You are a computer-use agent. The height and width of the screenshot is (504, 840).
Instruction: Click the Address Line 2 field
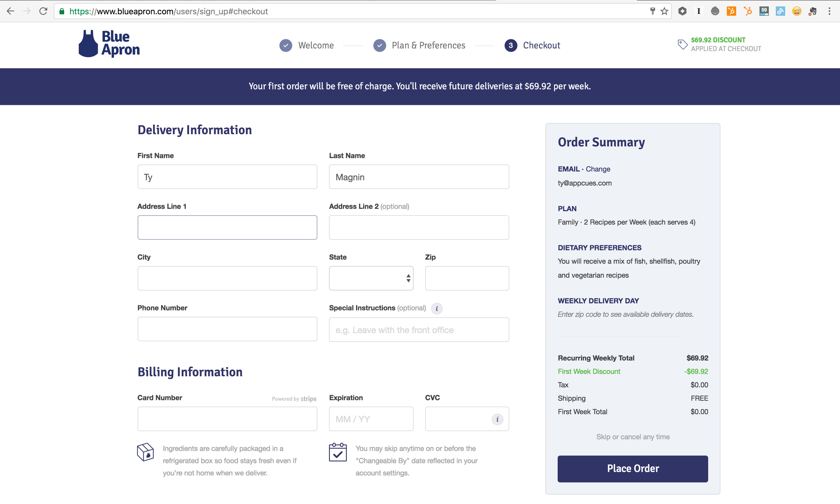pos(419,228)
